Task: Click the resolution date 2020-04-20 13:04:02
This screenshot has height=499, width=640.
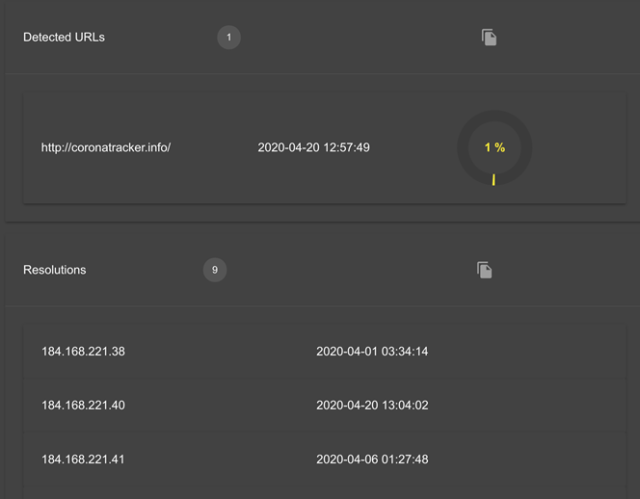Action: pyautogui.click(x=372, y=405)
